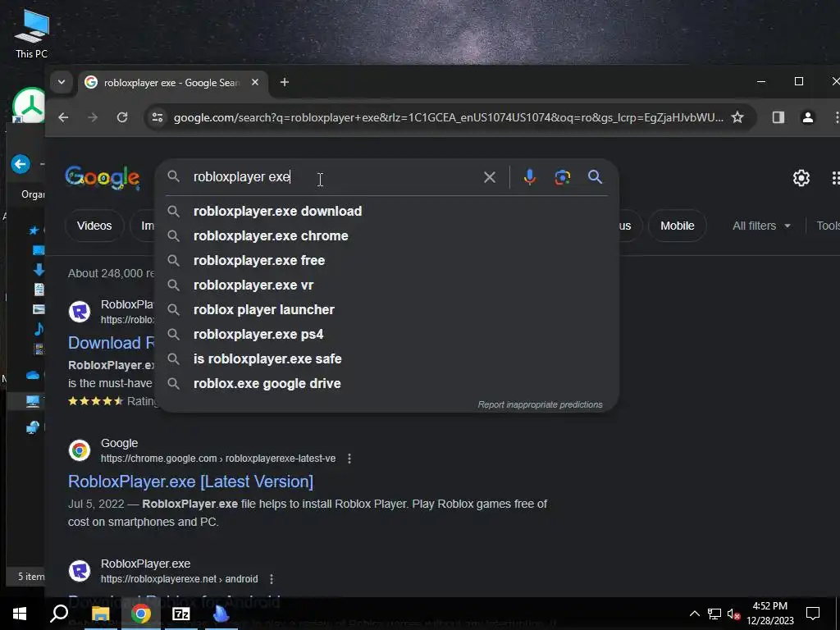Image resolution: width=840 pixels, height=630 pixels.
Task: Open Google quick settings gear
Action: click(x=801, y=178)
